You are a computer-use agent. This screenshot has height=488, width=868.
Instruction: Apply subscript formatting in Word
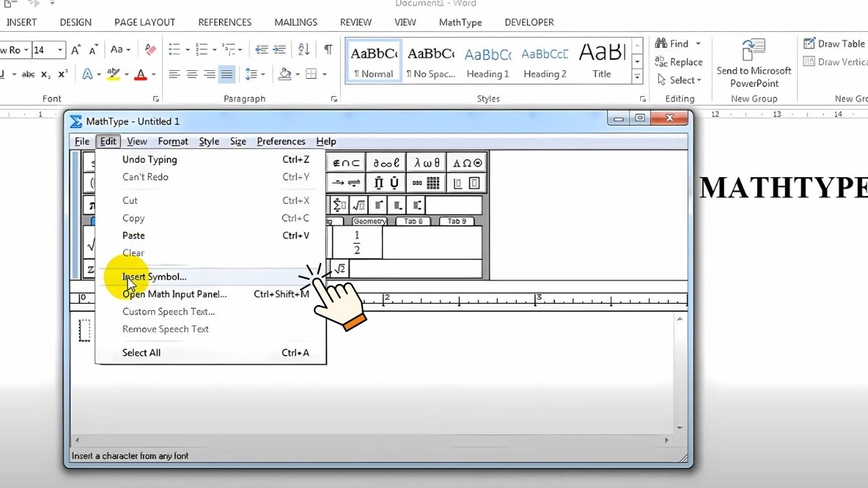coord(46,74)
